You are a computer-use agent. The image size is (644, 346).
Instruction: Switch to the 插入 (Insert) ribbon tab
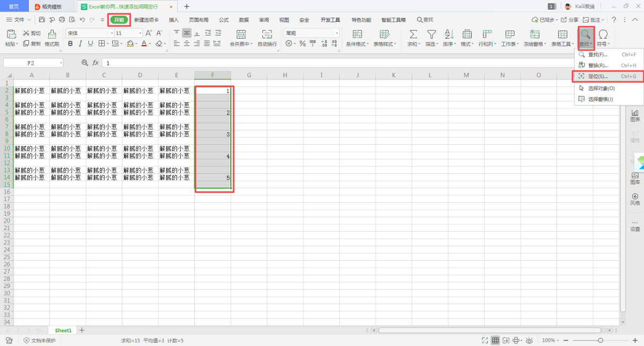174,20
